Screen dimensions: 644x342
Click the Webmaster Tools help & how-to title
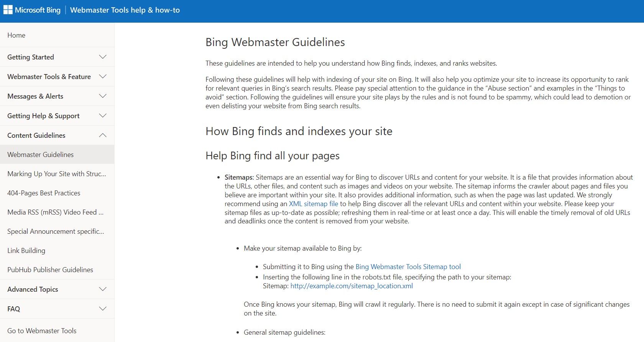click(125, 10)
